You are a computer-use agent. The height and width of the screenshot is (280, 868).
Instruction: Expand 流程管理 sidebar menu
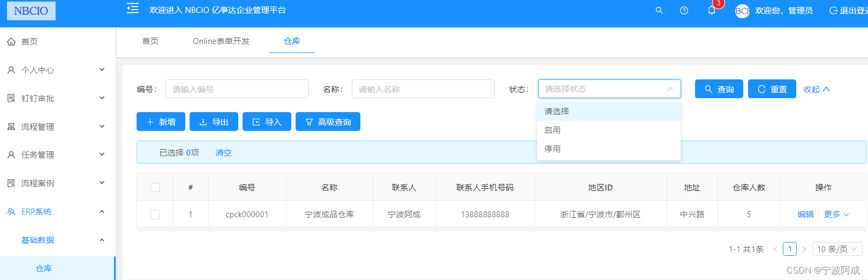[57, 127]
